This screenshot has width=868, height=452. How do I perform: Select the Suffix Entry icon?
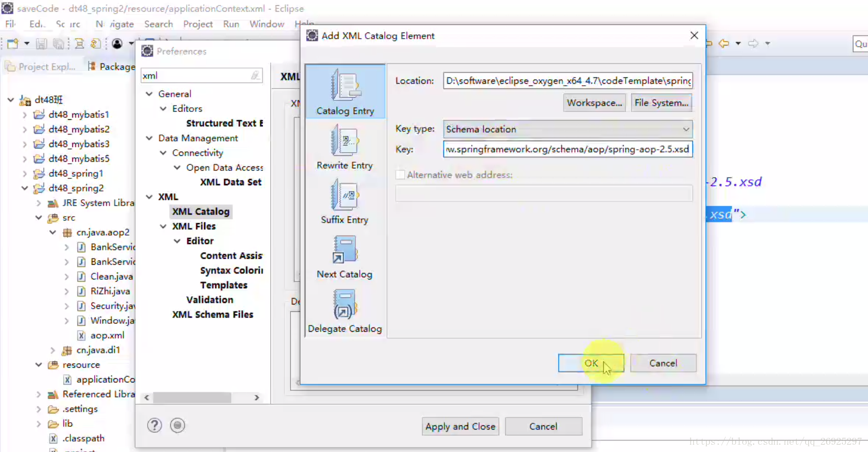345,195
